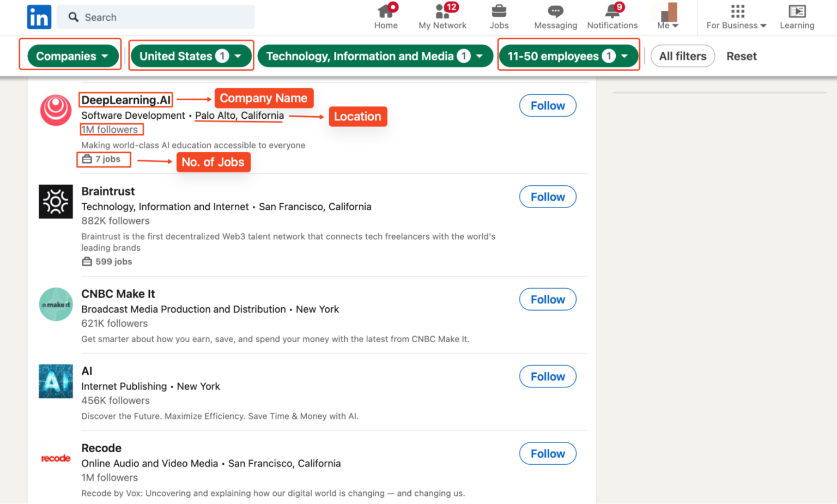Open the All filters panel
The height and width of the screenshot is (504, 837).
683,56
